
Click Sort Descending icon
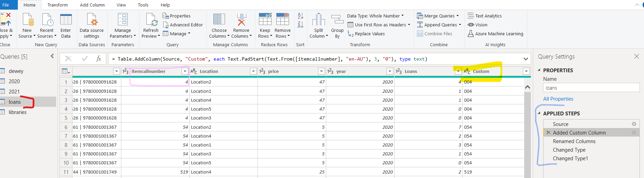coord(300,25)
